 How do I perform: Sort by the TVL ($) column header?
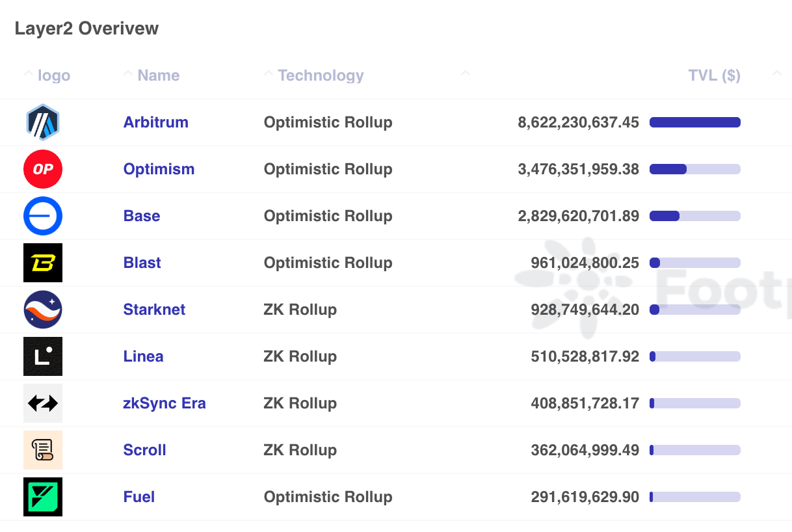point(714,75)
